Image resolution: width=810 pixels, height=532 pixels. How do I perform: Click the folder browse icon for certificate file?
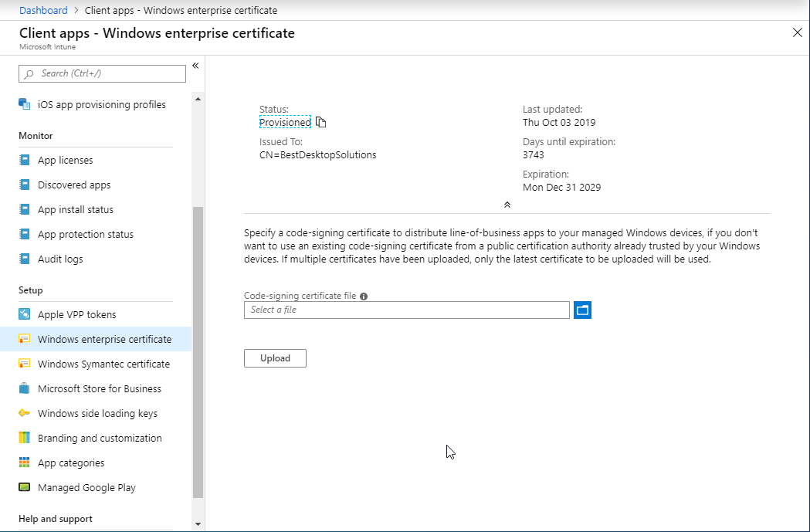point(582,310)
